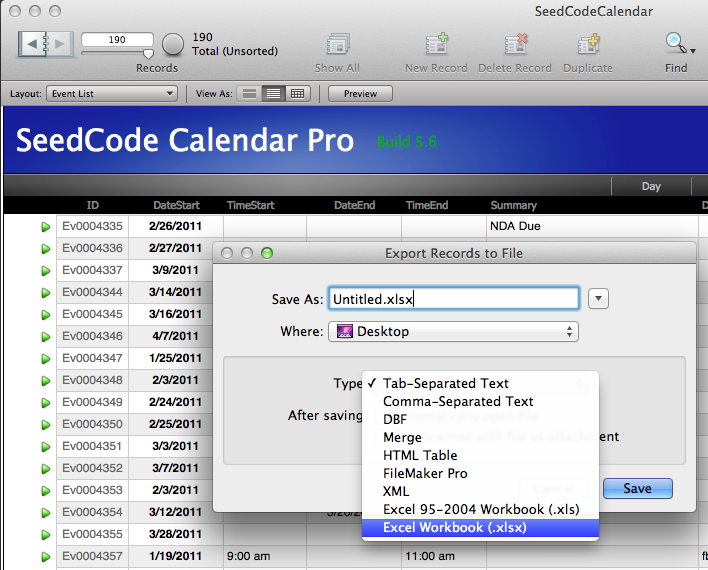Click green arrow for Ev0004345
Viewport: 708px width, 570px height.
(46, 315)
